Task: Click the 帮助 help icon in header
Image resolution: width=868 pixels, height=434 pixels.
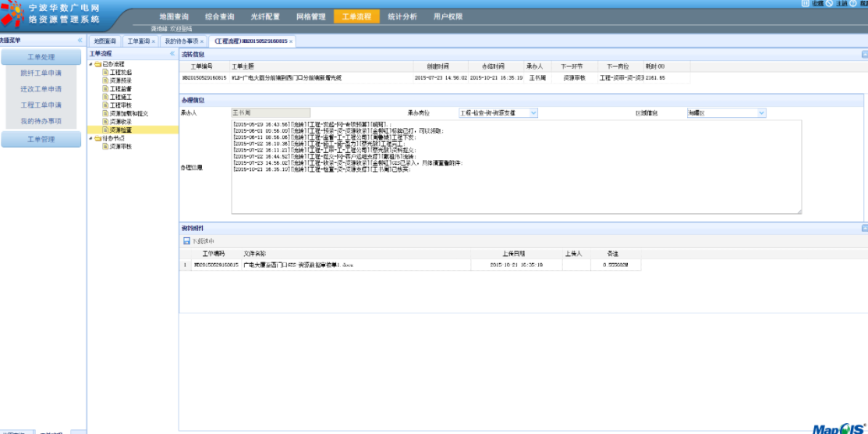Action: click(x=853, y=4)
